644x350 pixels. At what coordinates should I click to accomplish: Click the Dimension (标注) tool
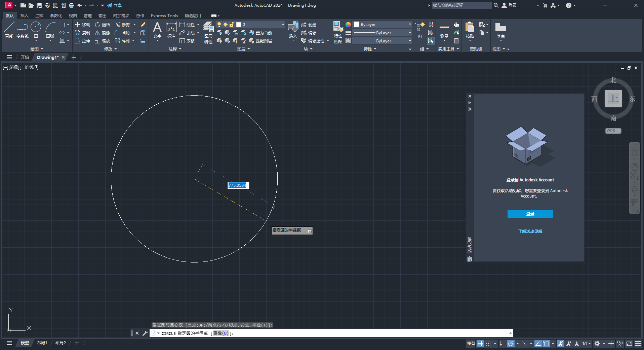pyautogui.click(x=171, y=30)
